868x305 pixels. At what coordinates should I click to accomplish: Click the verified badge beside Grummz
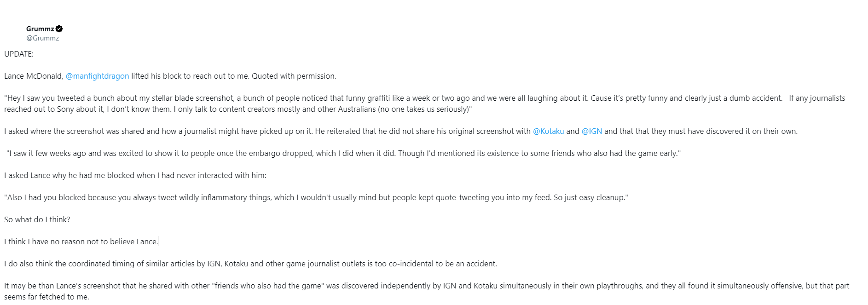[59, 29]
